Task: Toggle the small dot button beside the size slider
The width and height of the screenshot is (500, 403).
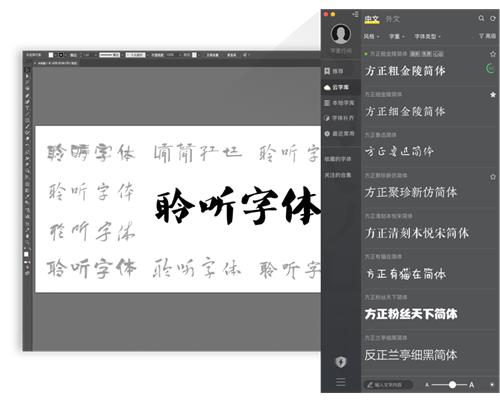Action: (x=492, y=385)
